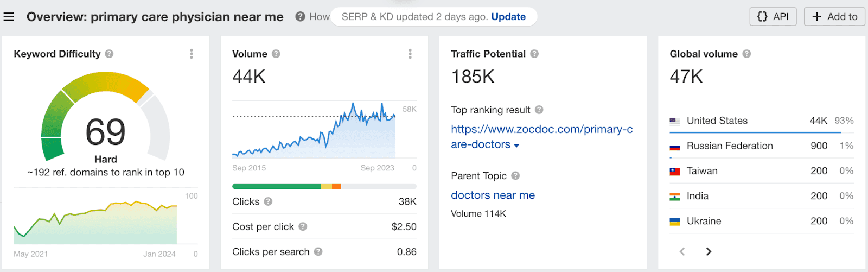Go to next page of countries

pyautogui.click(x=709, y=251)
